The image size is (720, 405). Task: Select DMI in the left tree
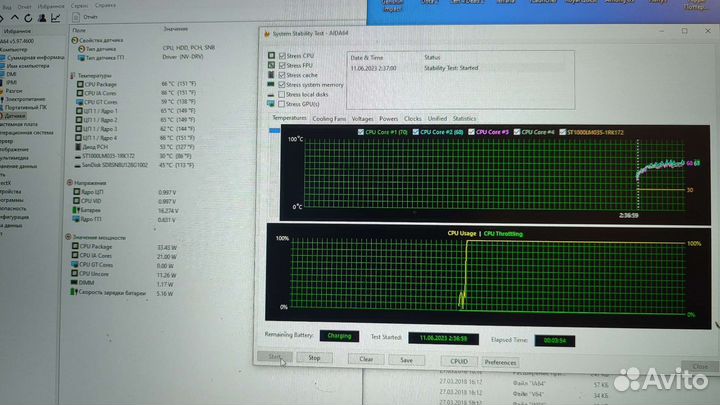[11, 74]
